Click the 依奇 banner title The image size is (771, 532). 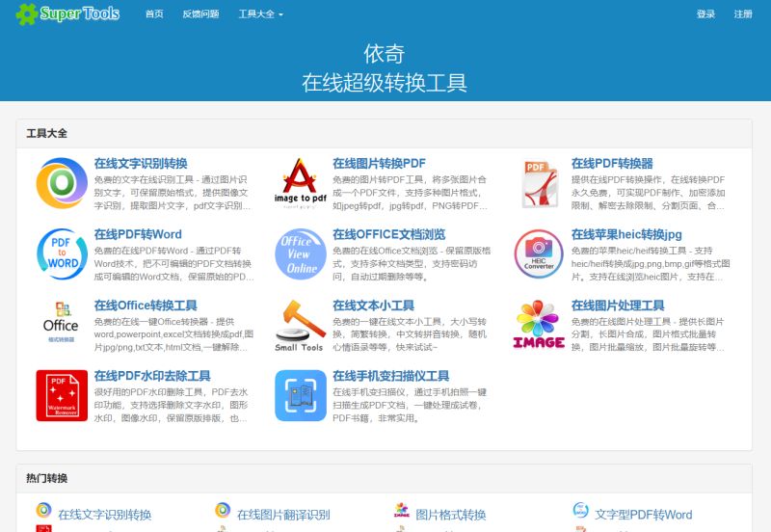(384, 54)
